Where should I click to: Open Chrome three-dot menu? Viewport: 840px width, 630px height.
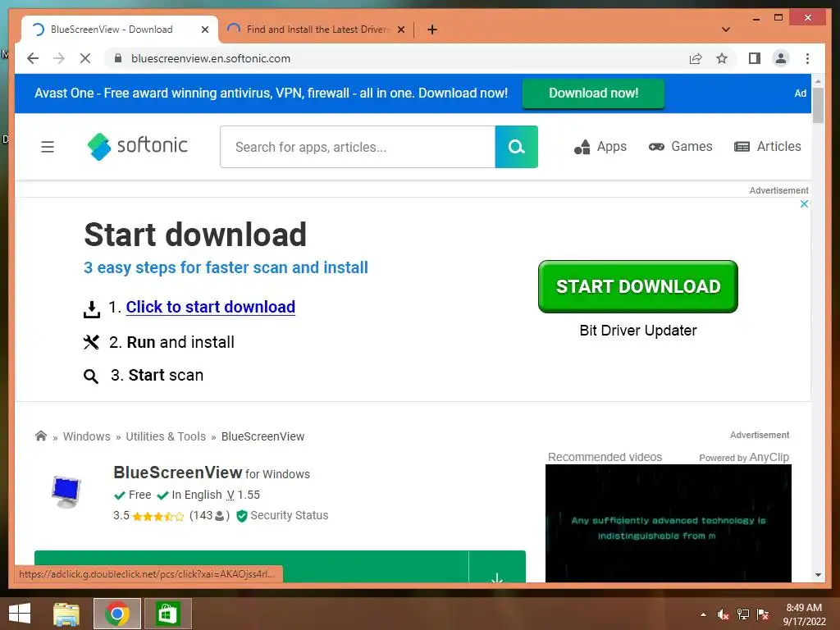click(807, 58)
